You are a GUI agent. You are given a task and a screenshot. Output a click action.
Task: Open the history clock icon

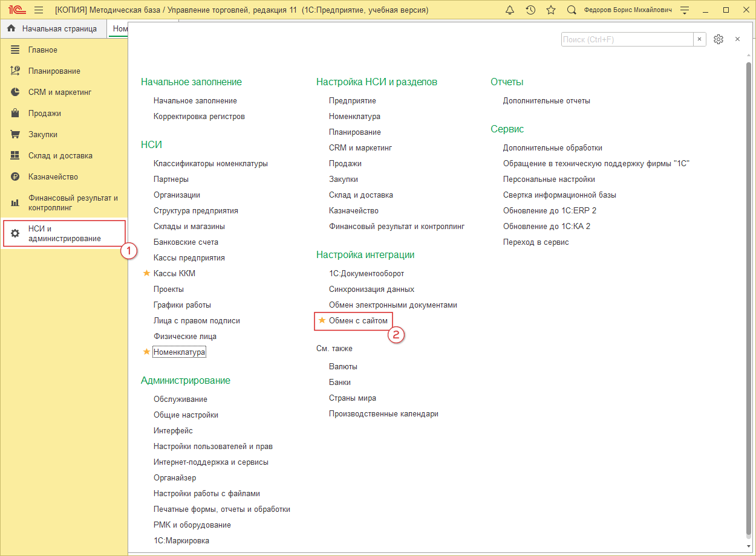tap(530, 10)
